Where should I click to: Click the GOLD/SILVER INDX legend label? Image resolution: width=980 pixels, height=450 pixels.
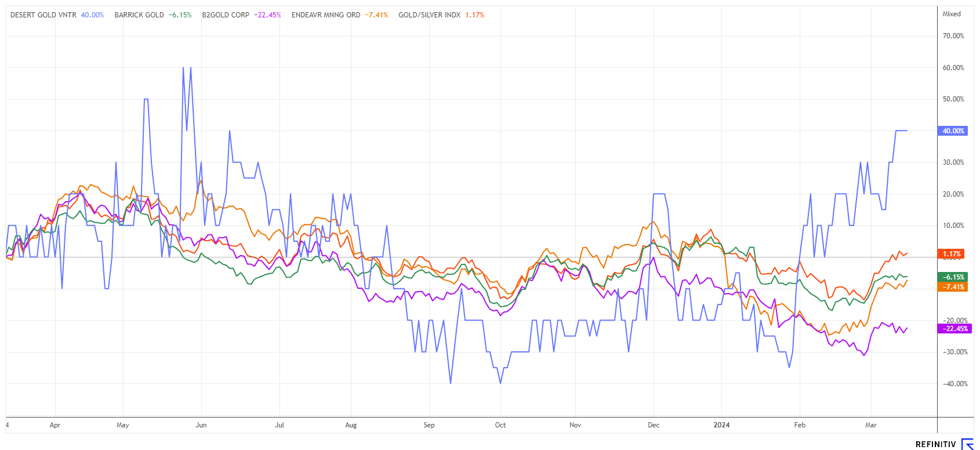point(429,15)
